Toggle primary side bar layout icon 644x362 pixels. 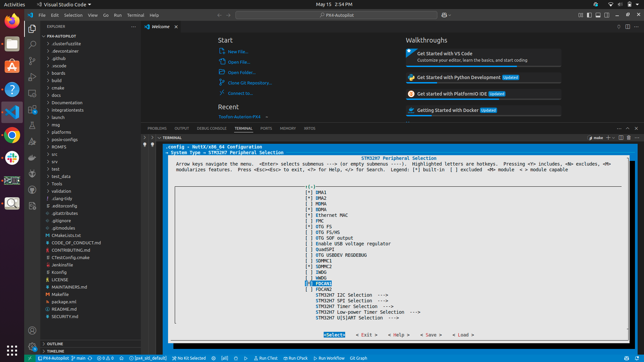point(589,15)
